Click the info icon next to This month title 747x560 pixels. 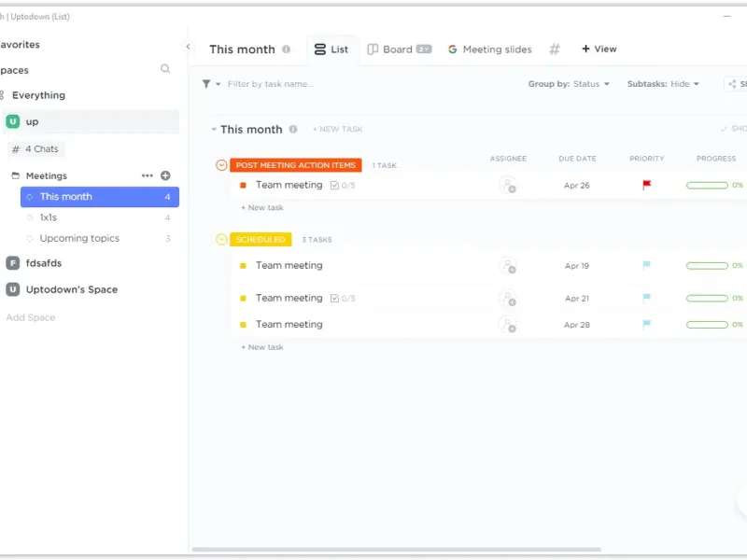pos(287,49)
